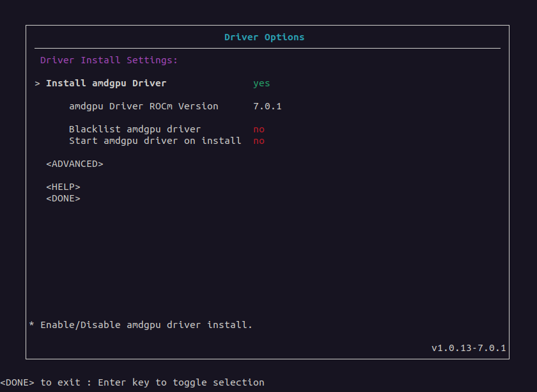Toggle the Blacklist amdgpu driver no value

click(x=259, y=130)
